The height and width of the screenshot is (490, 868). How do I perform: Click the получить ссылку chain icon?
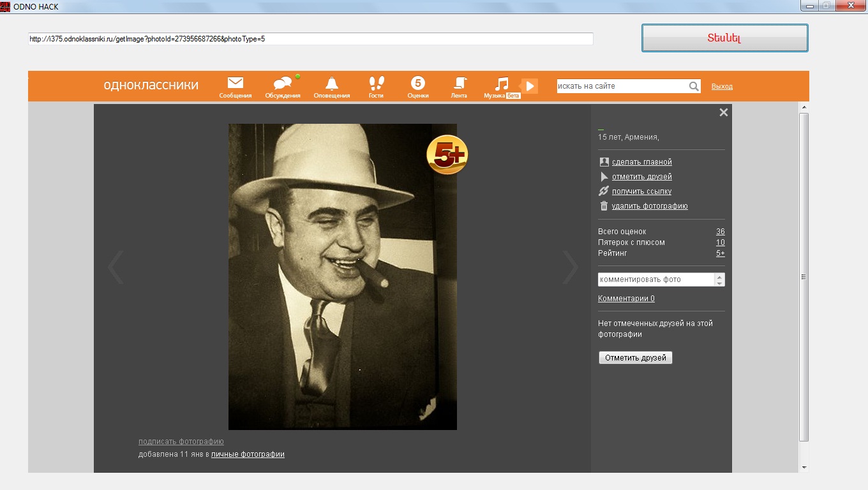point(604,191)
